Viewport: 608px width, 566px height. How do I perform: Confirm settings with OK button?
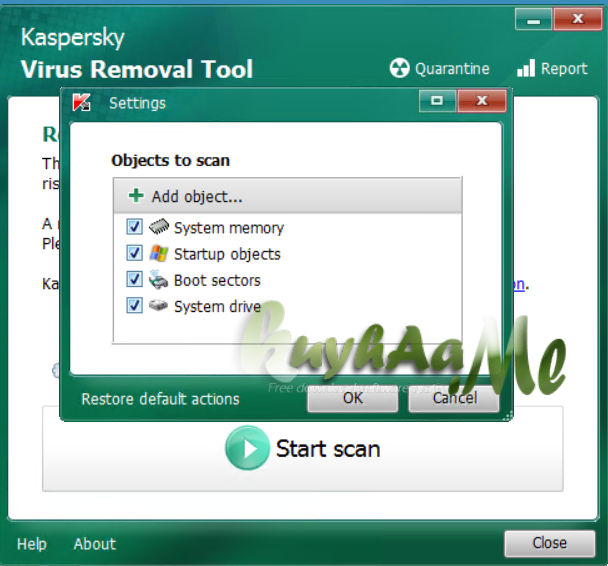[x=352, y=399]
